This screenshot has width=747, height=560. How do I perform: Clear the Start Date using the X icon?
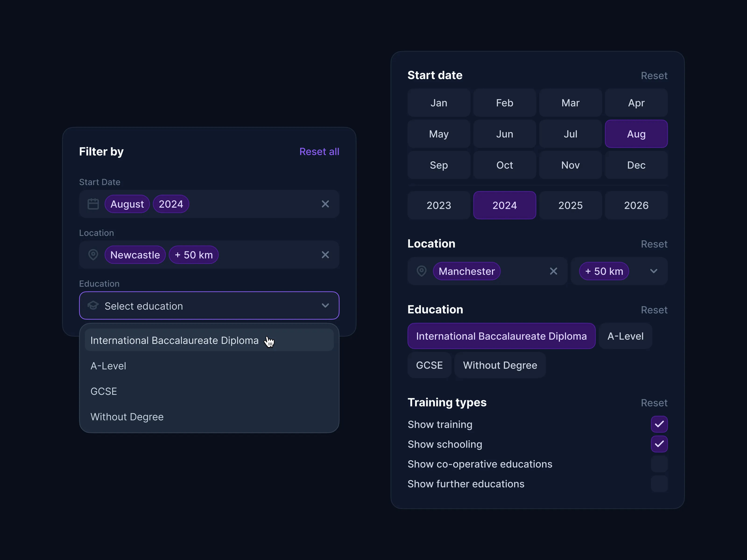tap(325, 204)
